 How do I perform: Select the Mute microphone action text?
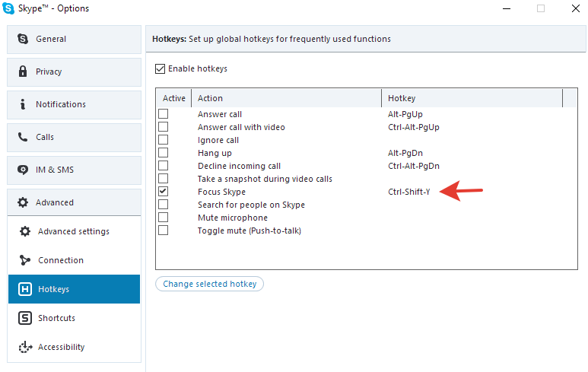(x=233, y=218)
